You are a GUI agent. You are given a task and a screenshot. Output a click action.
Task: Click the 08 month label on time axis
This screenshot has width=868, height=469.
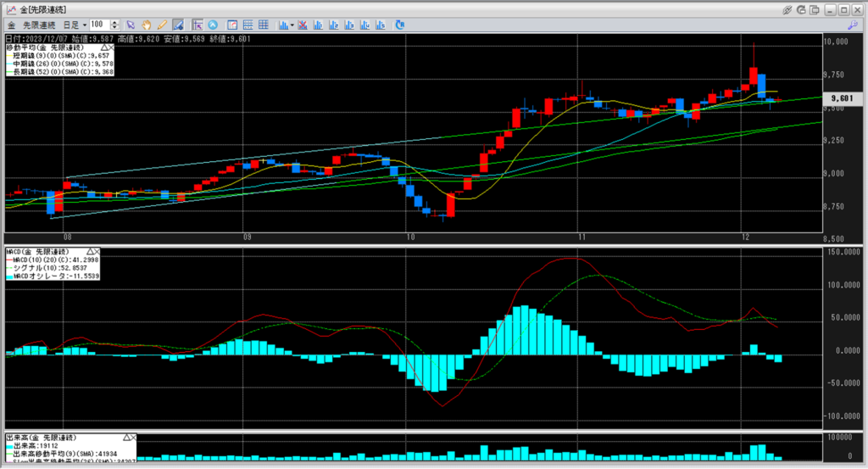click(67, 237)
